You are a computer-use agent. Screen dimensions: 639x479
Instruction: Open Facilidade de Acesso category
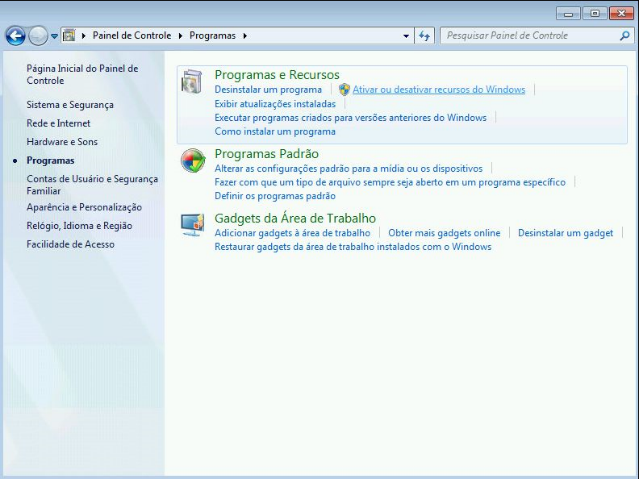click(x=70, y=244)
